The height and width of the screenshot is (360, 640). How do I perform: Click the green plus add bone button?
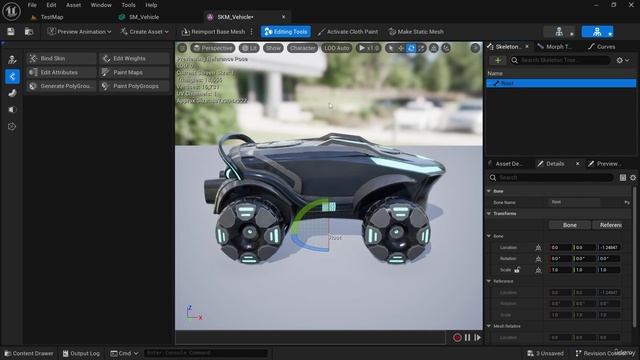coord(498,60)
